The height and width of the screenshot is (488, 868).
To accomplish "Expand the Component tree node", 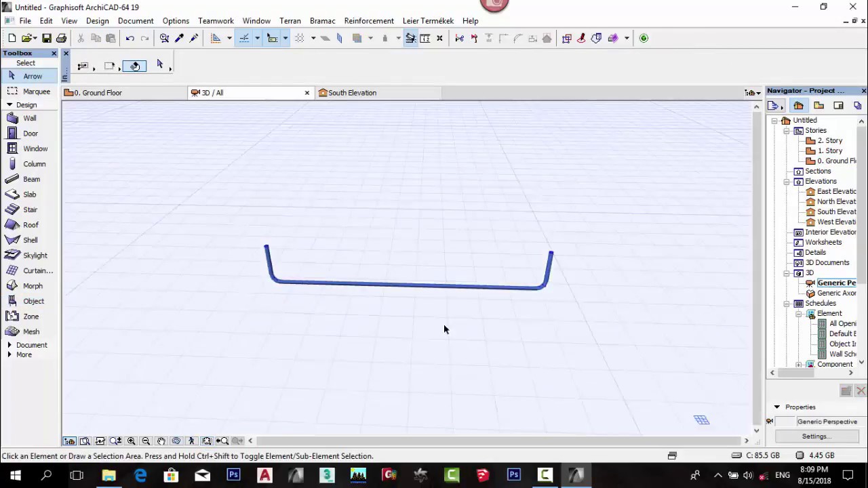I will coord(799,365).
